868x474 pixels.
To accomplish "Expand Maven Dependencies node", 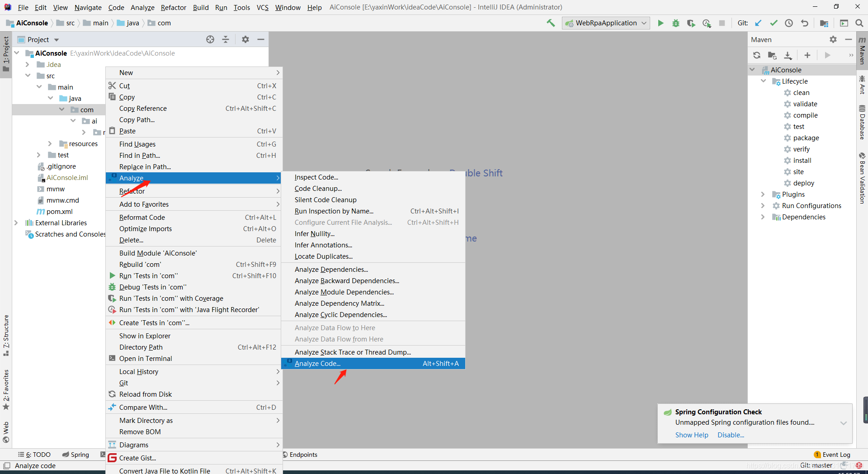I will [764, 217].
